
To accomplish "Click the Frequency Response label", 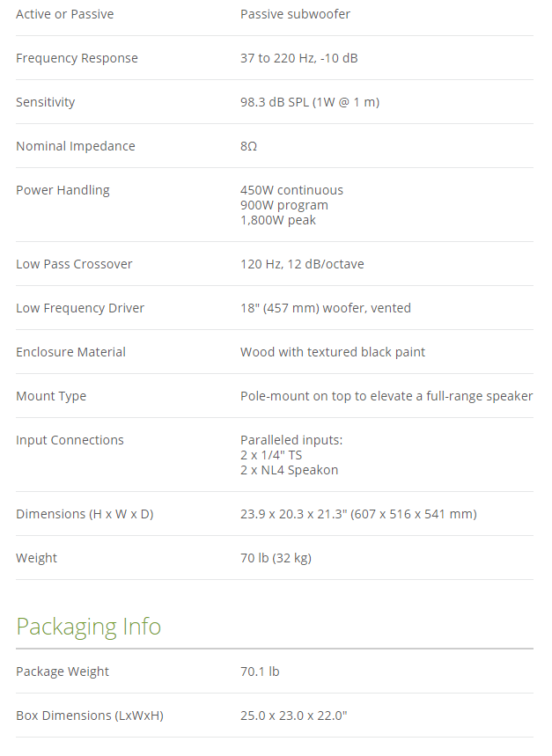I will (77, 58).
